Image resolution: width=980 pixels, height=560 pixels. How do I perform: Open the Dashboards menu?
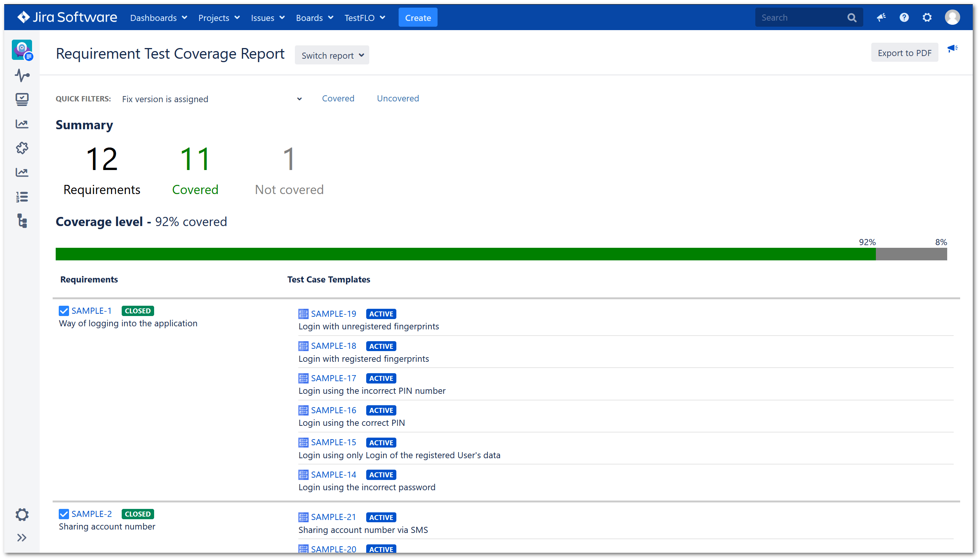point(158,17)
